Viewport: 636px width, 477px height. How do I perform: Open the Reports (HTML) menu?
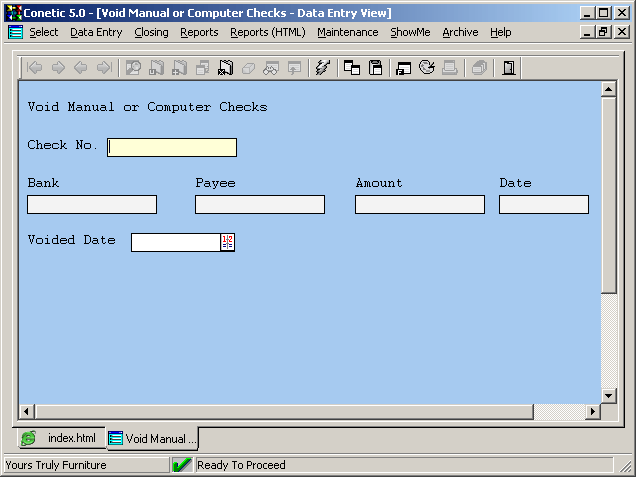click(267, 32)
